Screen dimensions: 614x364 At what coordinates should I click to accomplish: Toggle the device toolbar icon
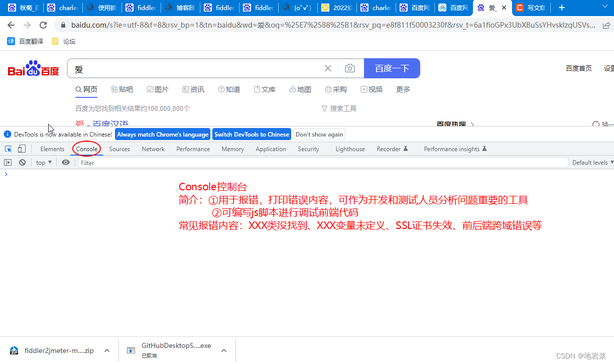point(21,149)
